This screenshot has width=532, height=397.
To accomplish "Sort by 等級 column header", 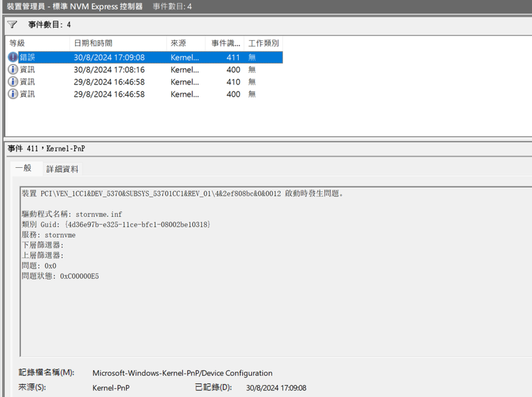I will (38, 43).
